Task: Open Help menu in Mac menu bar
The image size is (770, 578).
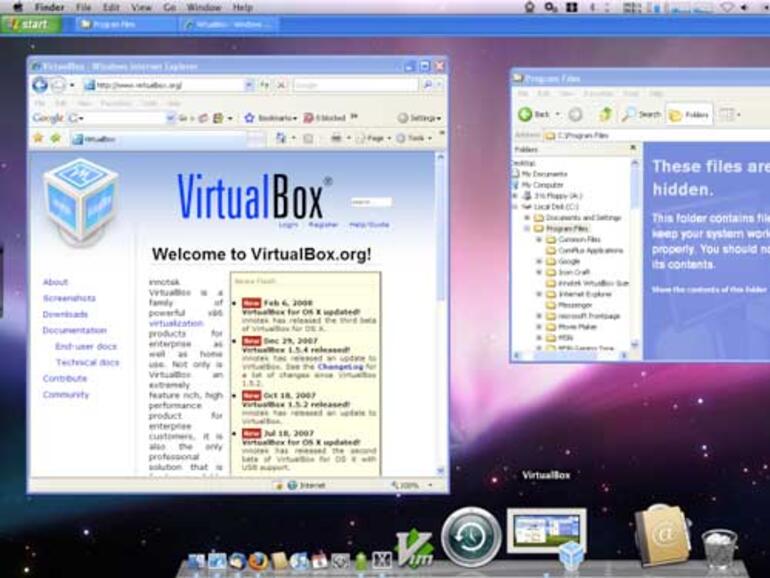Action: [242, 7]
